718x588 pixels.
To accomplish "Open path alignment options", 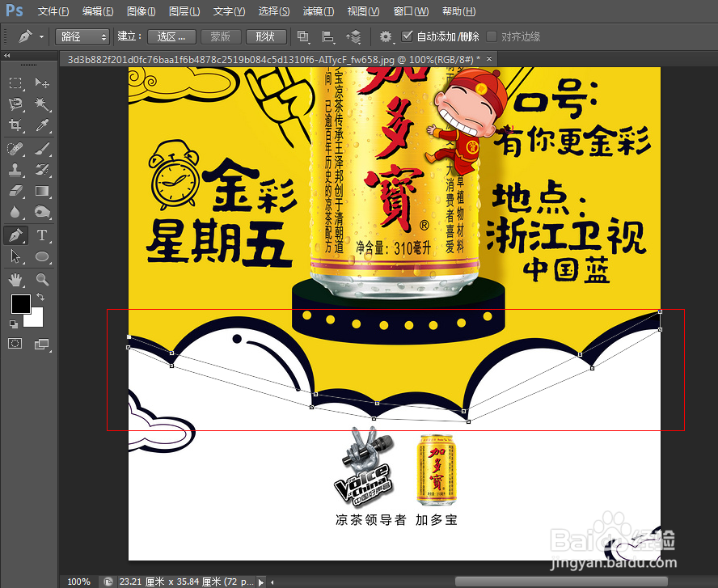I will click(327, 36).
